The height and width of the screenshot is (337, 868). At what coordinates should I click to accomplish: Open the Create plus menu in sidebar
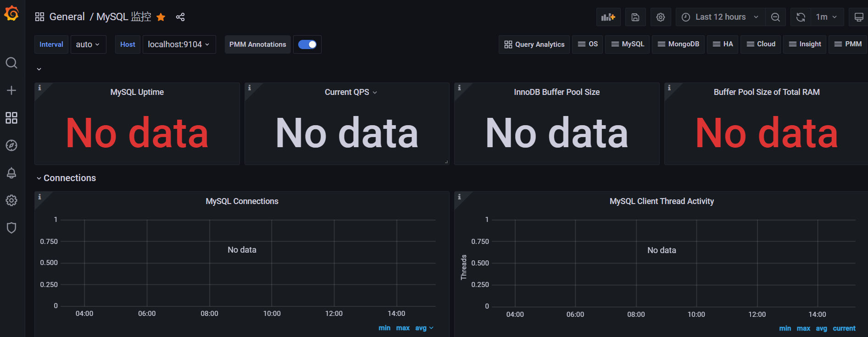(11, 90)
